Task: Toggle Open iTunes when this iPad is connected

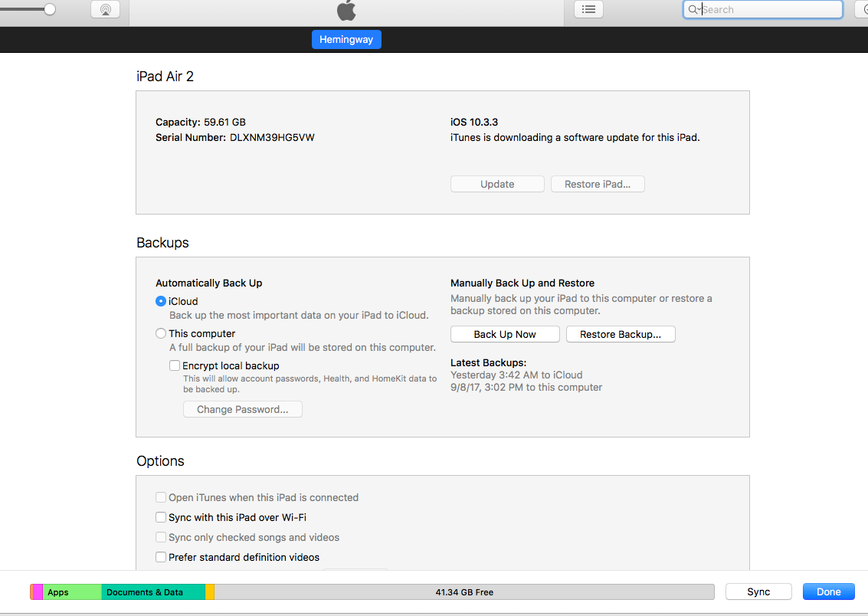Action: (x=161, y=497)
